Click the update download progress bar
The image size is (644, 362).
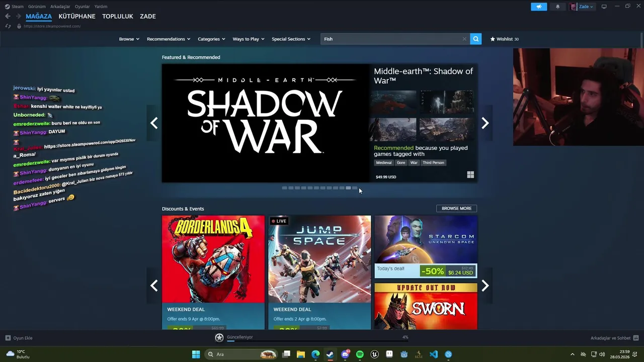tap(317, 341)
